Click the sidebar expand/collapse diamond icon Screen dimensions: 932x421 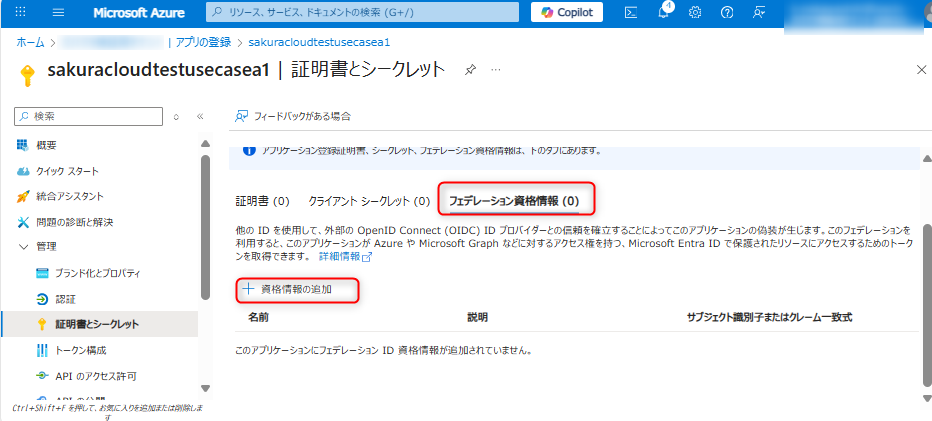(x=176, y=117)
